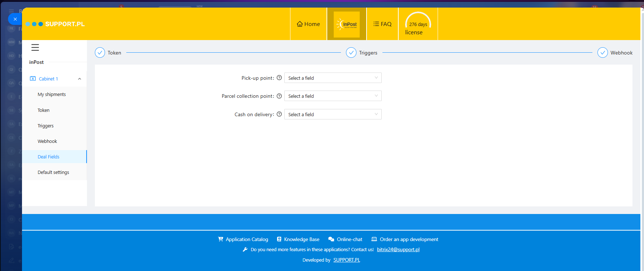Click the InPost logo icon in header
This screenshot has width=644, height=271.
pos(346,24)
